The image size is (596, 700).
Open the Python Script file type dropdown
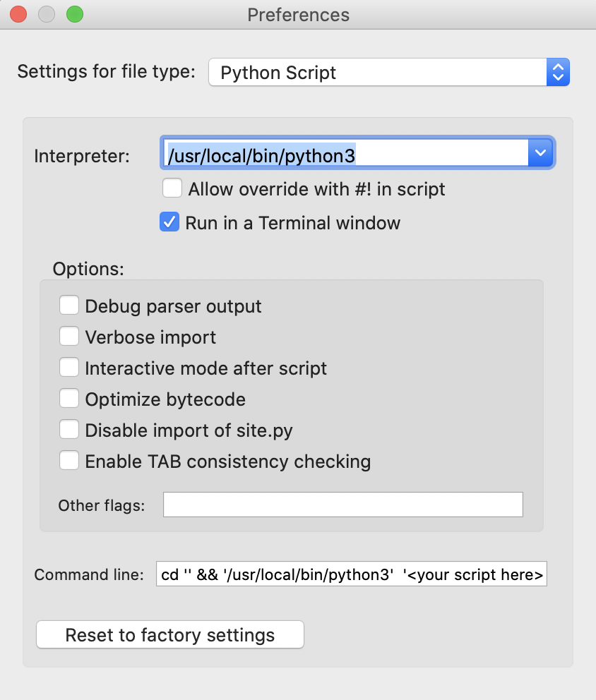(x=388, y=72)
